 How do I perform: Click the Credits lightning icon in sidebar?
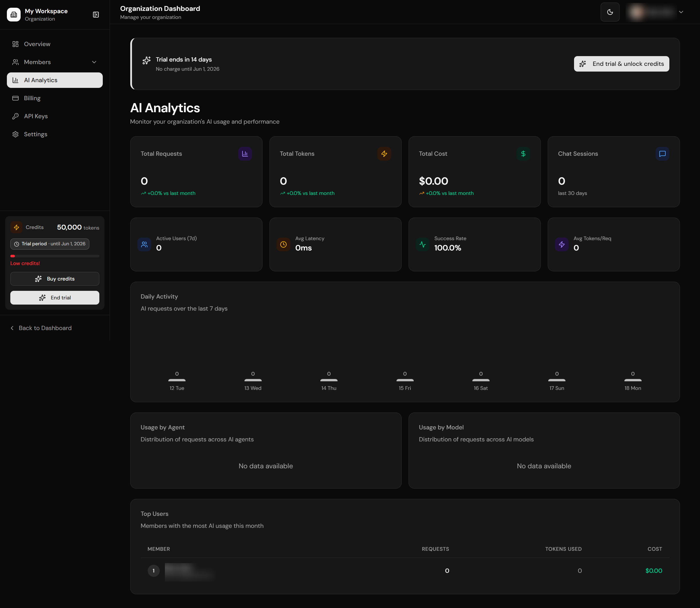coord(16,227)
